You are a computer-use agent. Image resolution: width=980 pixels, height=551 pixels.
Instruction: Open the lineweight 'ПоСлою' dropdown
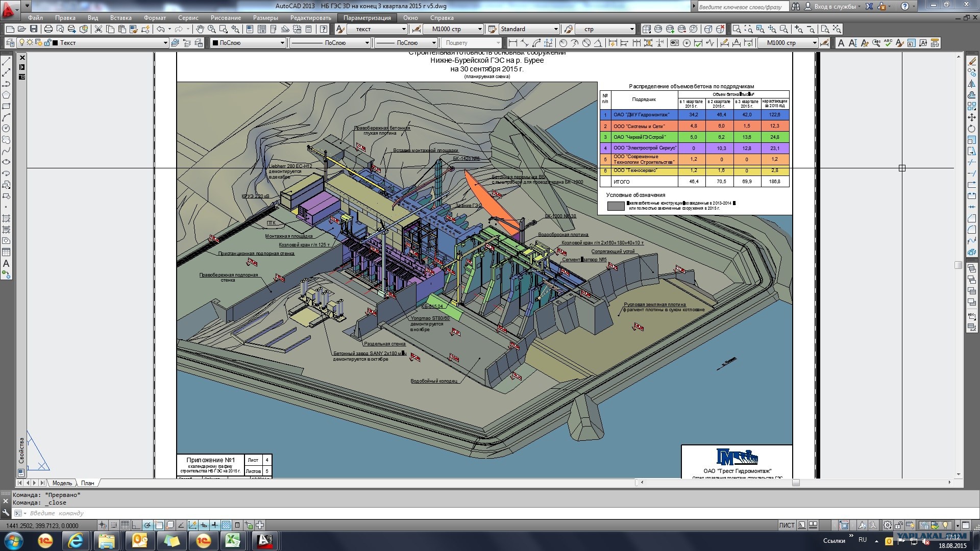click(x=406, y=43)
